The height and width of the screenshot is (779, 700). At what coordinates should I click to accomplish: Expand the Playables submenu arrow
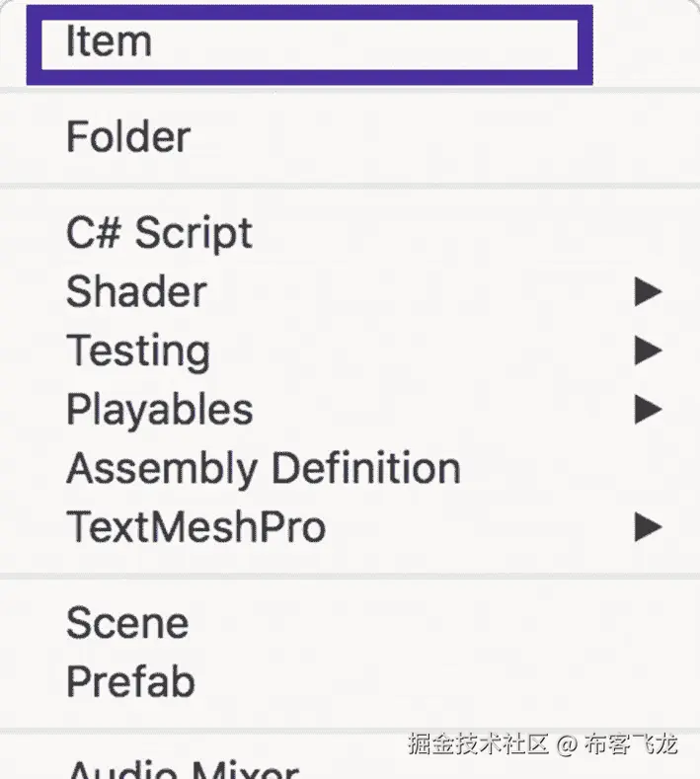[648, 409]
